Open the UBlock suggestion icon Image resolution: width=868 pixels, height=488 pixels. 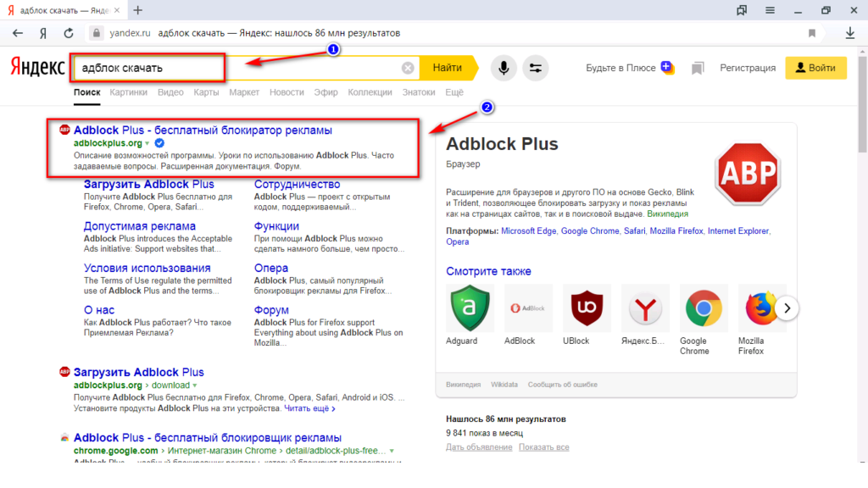click(587, 308)
